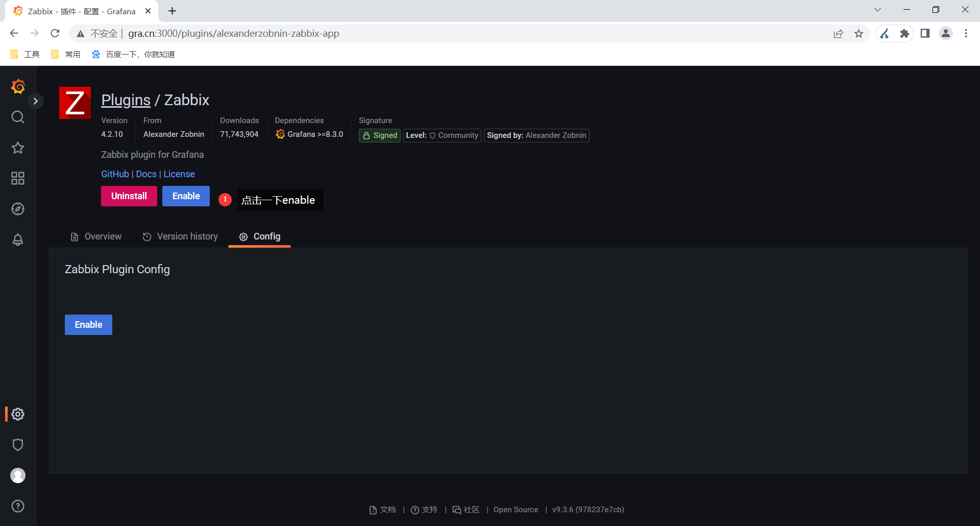
Task: Reload the page with the refresh icon
Action: pyautogui.click(x=55, y=33)
